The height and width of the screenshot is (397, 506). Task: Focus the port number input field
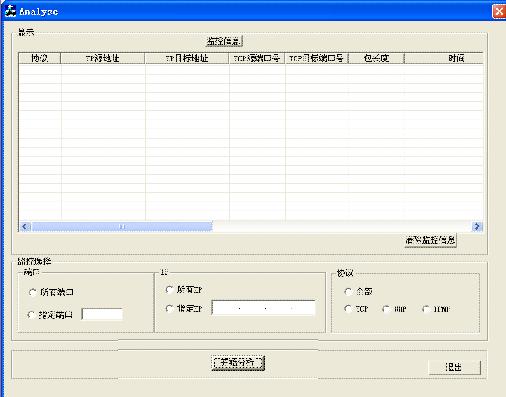[102, 314]
